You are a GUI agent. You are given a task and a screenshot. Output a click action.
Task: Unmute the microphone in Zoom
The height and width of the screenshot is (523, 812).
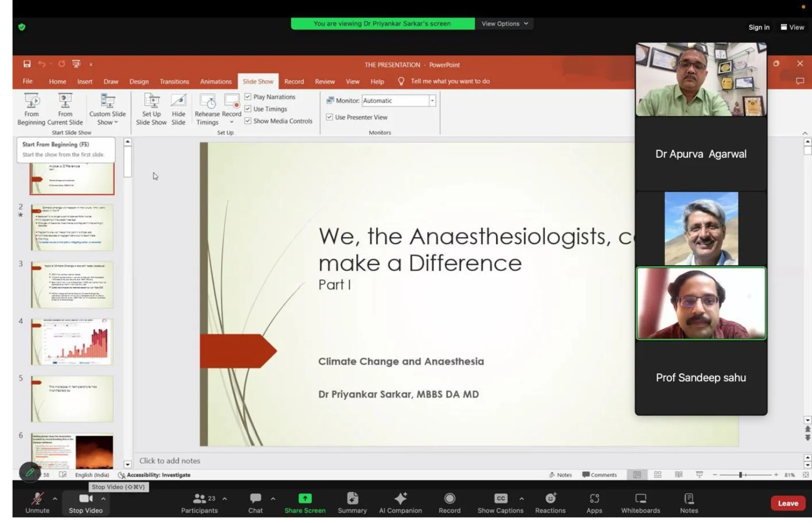[37, 502]
